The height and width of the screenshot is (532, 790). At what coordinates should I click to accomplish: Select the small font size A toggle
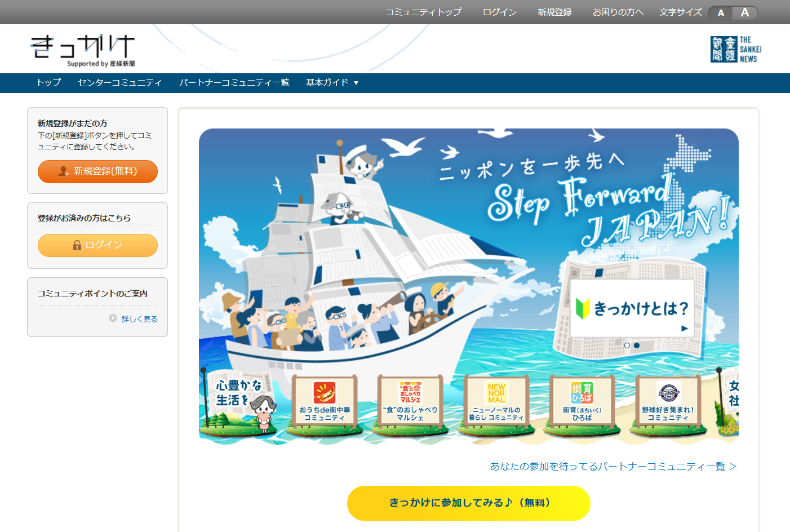coord(721,12)
